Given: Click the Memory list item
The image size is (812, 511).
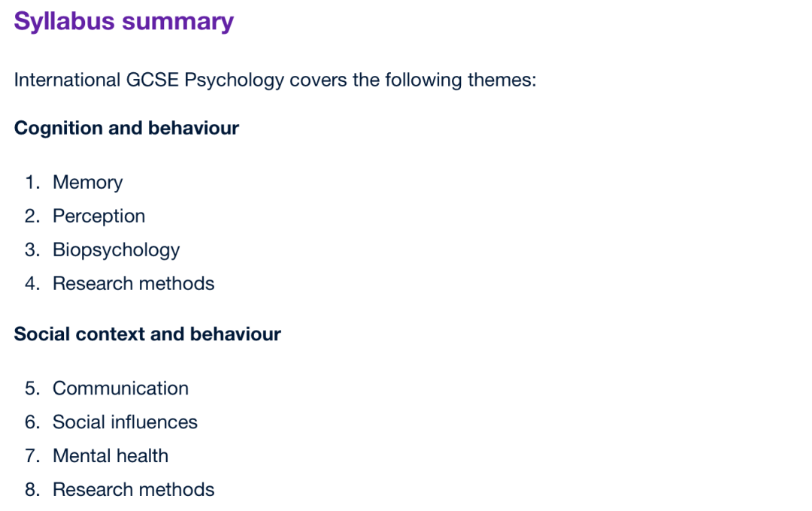Looking at the screenshot, I should pos(87,183).
